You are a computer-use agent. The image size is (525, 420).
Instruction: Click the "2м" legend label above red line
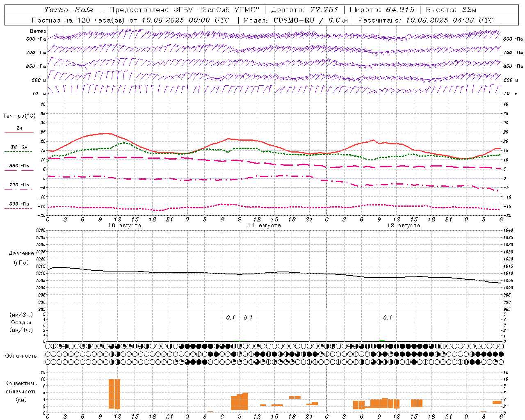(19, 128)
